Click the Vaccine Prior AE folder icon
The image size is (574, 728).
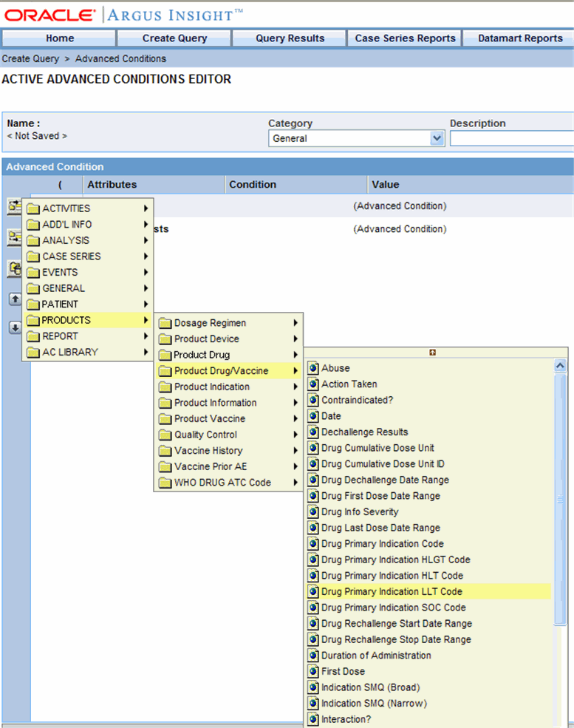165,466
